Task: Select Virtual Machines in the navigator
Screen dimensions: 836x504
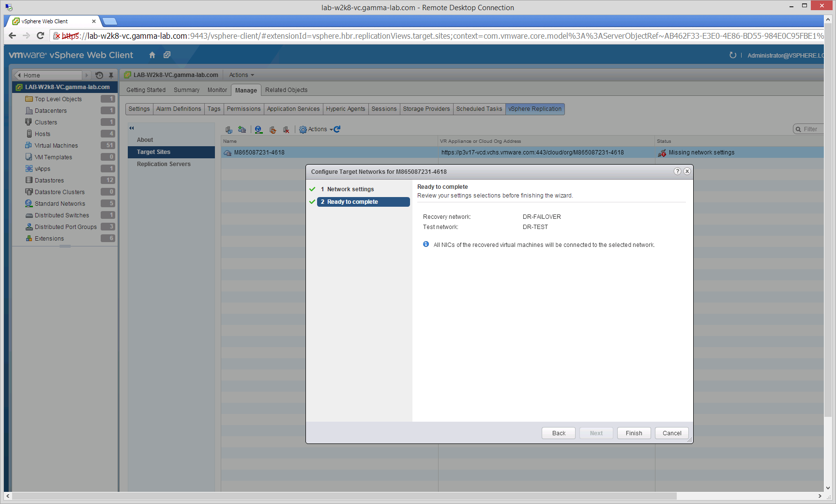Action: (x=56, y=146)
